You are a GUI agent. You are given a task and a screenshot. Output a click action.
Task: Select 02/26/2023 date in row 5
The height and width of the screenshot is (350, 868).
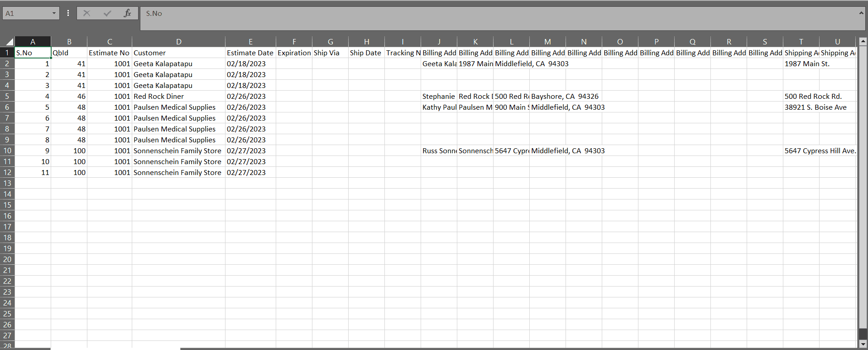[x=250, y=96]
